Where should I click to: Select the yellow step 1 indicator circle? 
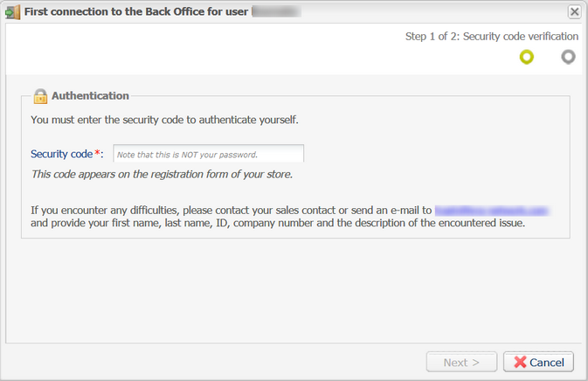(527, 57)
